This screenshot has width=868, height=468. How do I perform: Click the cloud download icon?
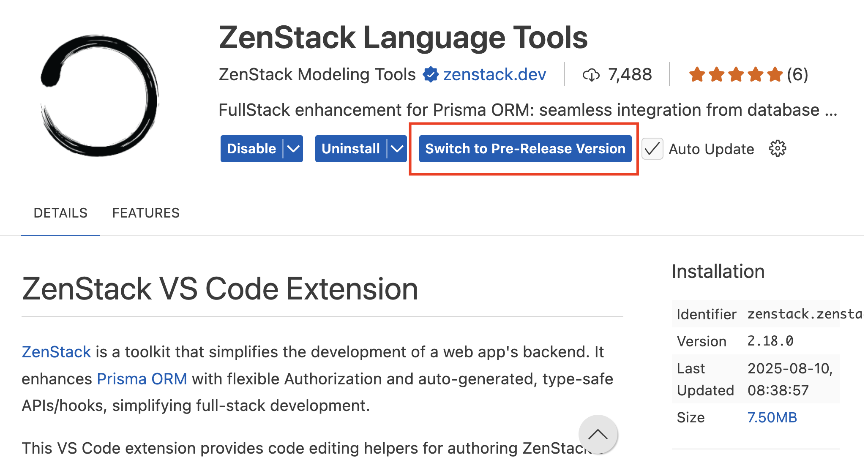coord(591,74)
